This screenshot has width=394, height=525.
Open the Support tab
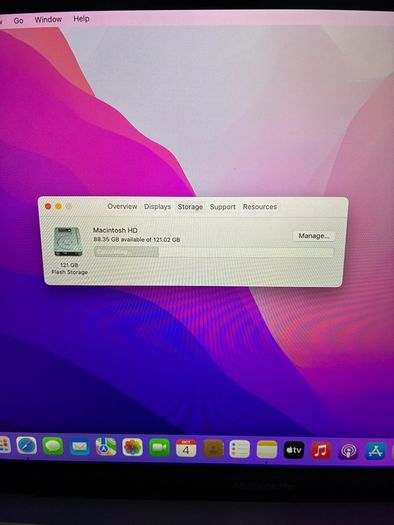[223, 207]
